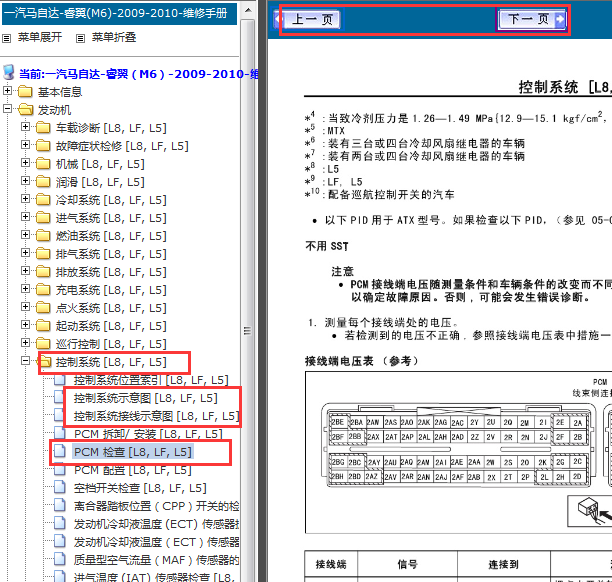Click the 润滑 folder icon
The image size is (612, 582).
43,182
